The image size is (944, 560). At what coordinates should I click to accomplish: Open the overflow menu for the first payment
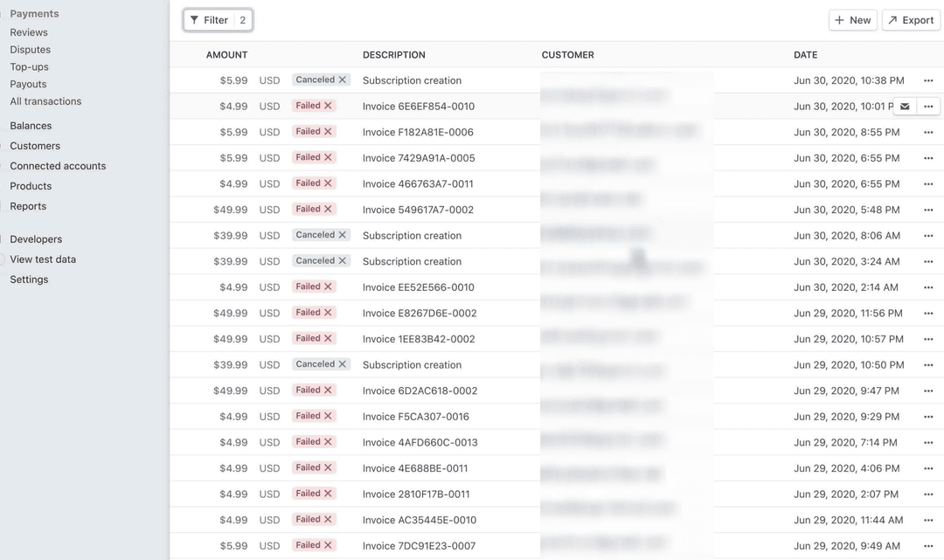(928, 80)
